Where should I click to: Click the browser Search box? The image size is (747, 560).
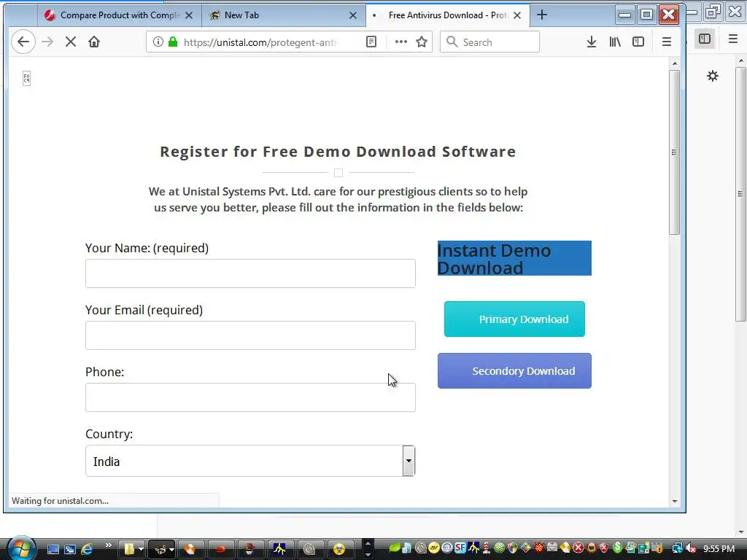click(x=489, y=42)
